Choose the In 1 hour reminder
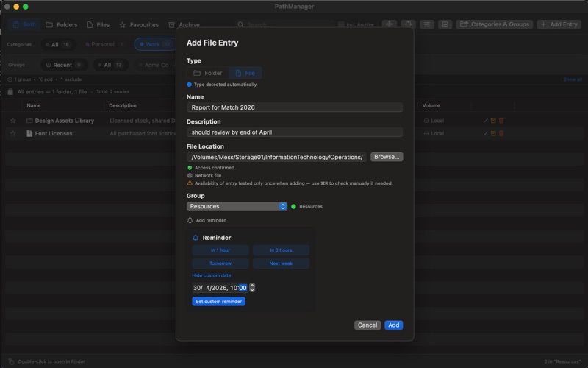Viewport: 588px width, 368px height. pos(220,250)
